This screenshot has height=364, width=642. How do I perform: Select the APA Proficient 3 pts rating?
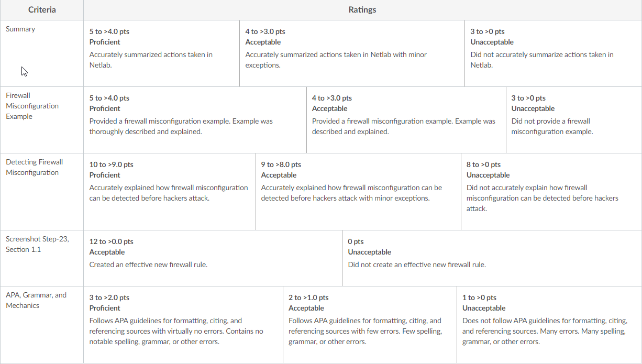coord(183,325)
